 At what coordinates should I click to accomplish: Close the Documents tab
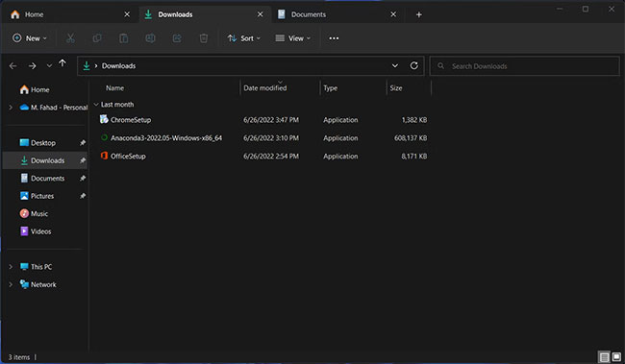393,14
